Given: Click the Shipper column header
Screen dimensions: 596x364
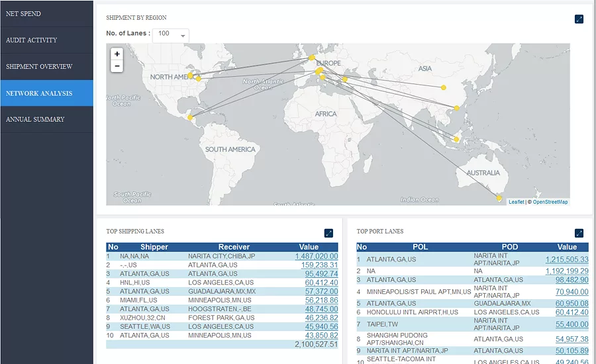Looking at the screenshot, I should [x=154, y=247].
